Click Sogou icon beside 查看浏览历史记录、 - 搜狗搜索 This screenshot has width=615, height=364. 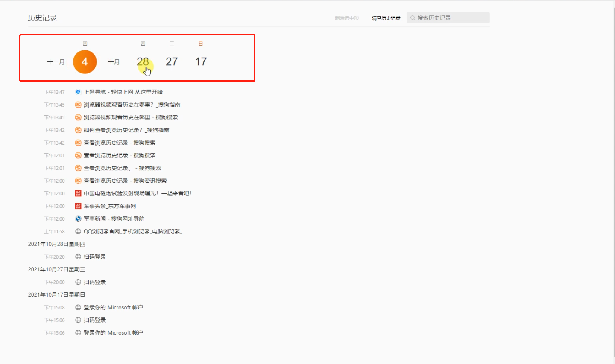tap(78, 168)
